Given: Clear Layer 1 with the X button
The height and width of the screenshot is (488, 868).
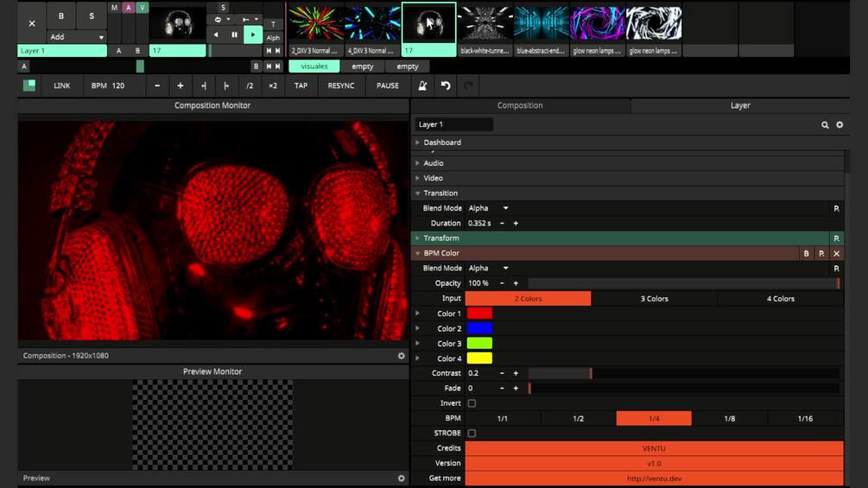Looking at the screenshot, I should [32, 23].
